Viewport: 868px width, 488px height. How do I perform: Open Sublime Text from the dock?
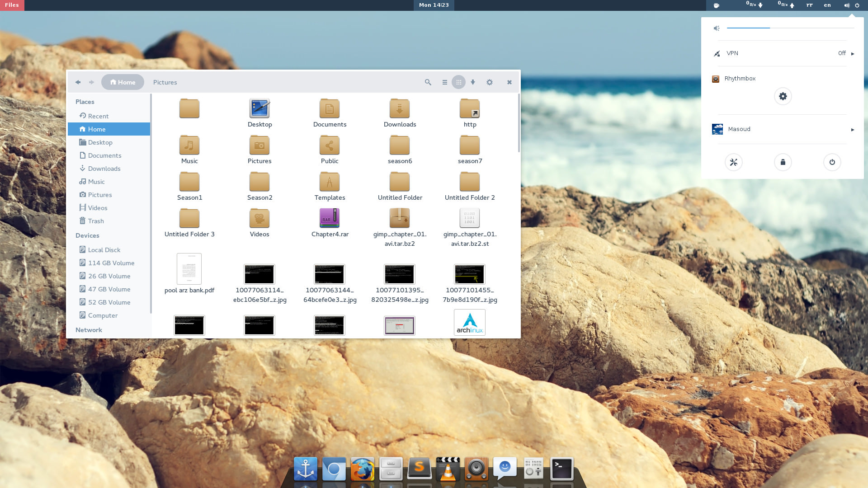pyautogui.click(x=419, y=469)
